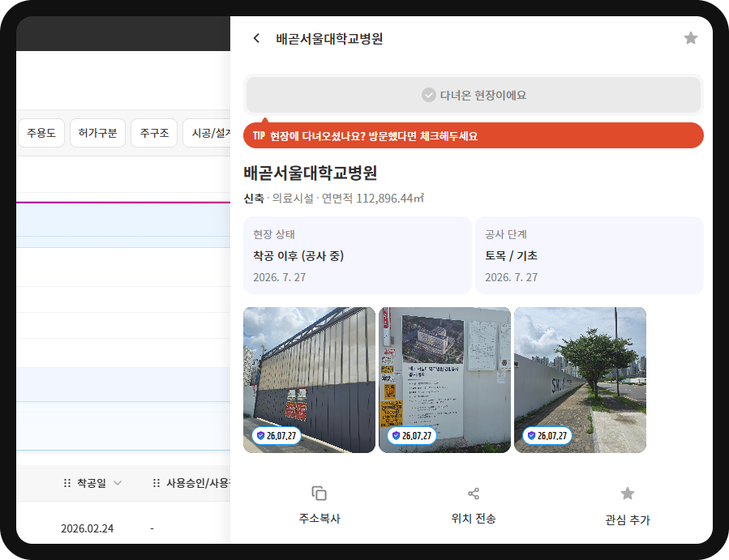The width and height of the screenshot is (729, 560).
Task: Click the 주소복사 copy icon
Action: click(x=319, y=493)
